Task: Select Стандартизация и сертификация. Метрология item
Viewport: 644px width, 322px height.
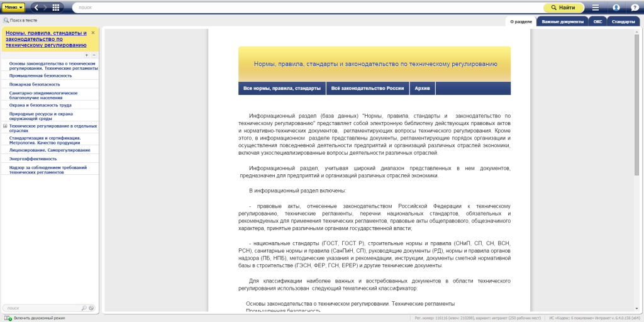Action: click(x=45, y=140)
